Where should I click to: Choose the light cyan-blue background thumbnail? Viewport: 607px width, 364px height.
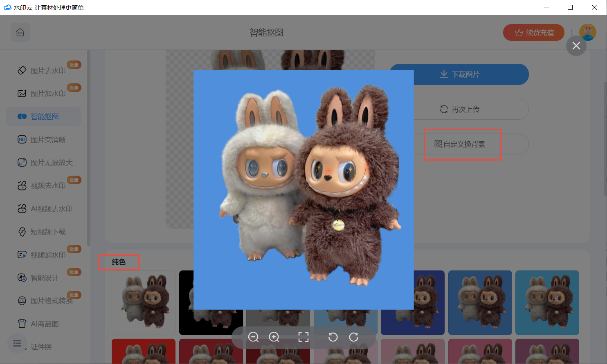click(547, 303)
